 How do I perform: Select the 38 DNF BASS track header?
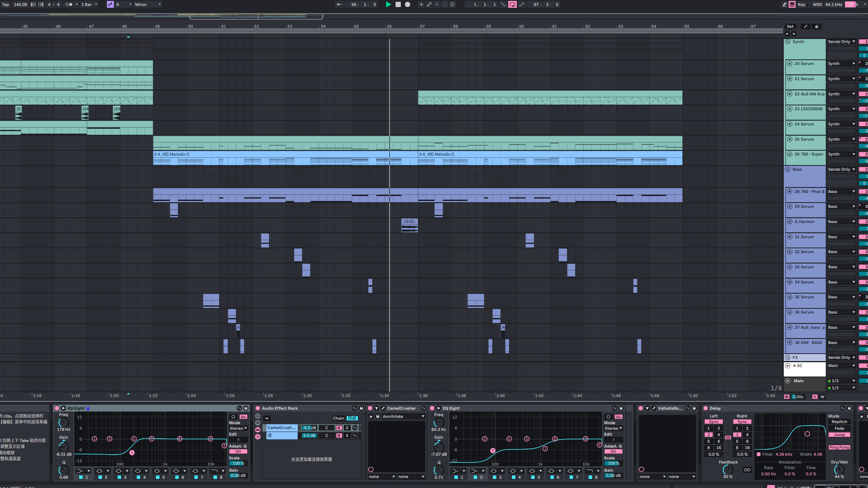coord(808,343)
